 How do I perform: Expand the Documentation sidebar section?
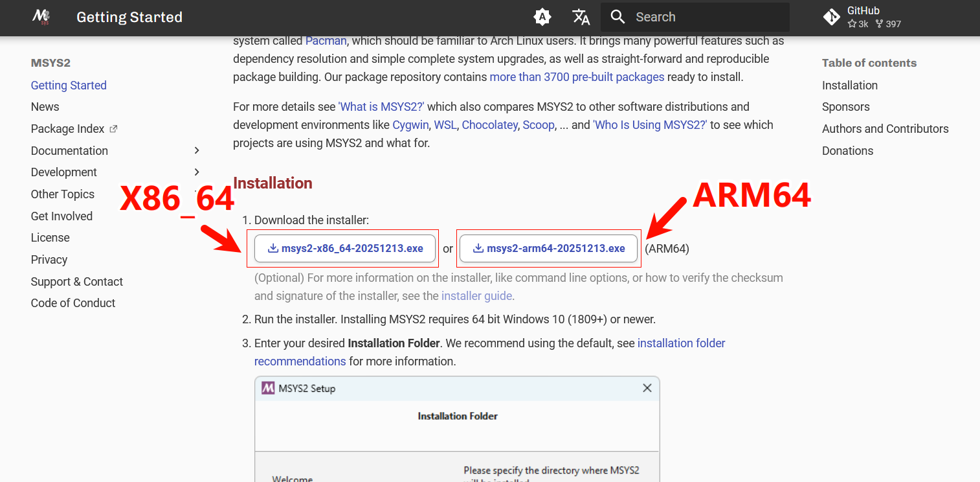197,150
